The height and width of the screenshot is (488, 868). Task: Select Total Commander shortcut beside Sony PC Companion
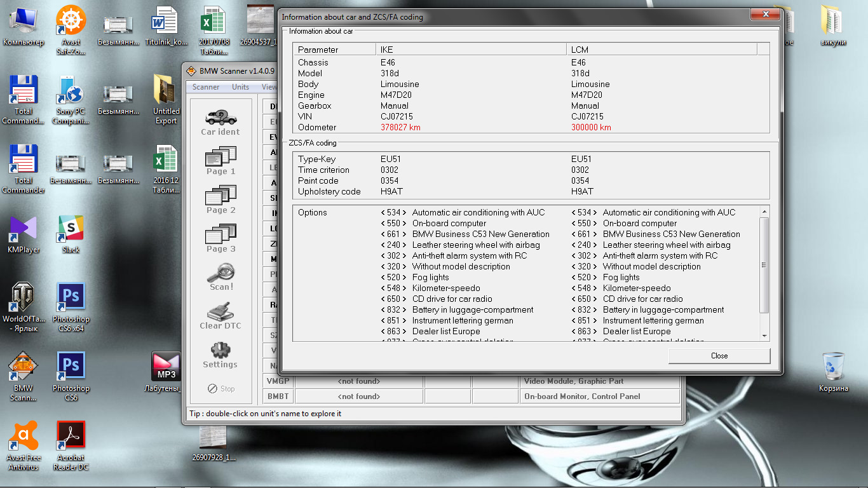click(24, 100)
